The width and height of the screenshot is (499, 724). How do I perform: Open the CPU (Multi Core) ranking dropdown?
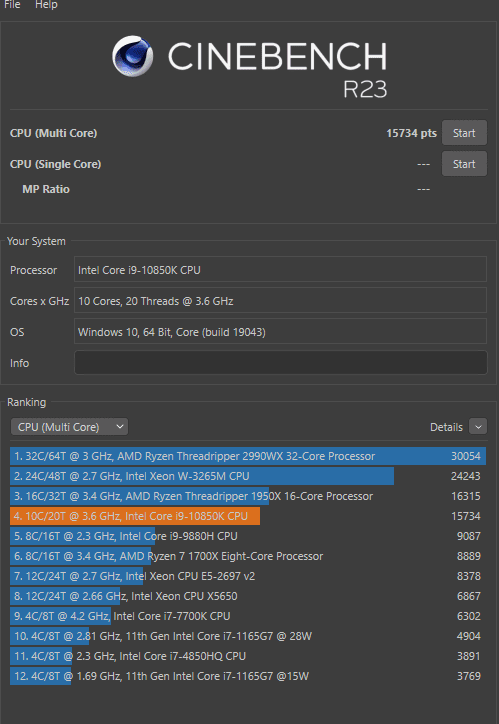(69, 427)
